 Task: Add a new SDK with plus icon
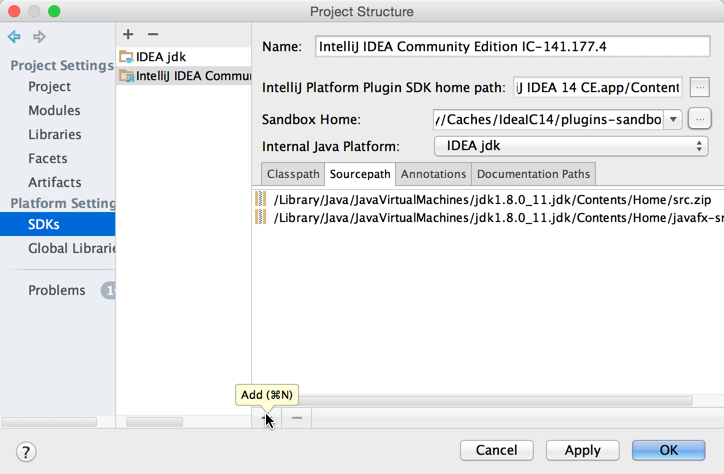click(128, 35)
